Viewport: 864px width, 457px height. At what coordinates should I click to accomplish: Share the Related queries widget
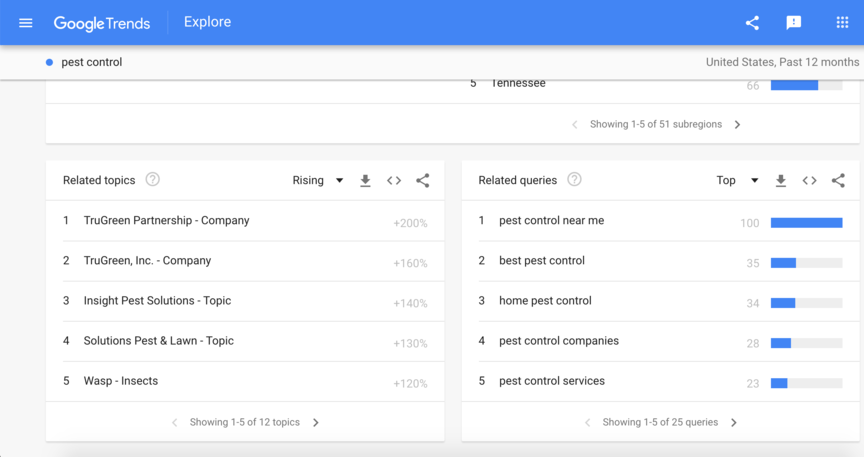click(838, 180)
